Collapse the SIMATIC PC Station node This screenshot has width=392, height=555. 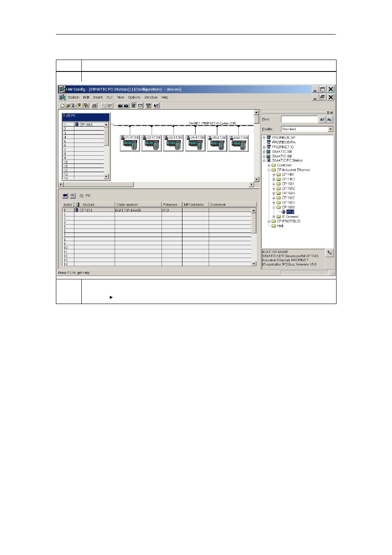[x=264, y=161]
